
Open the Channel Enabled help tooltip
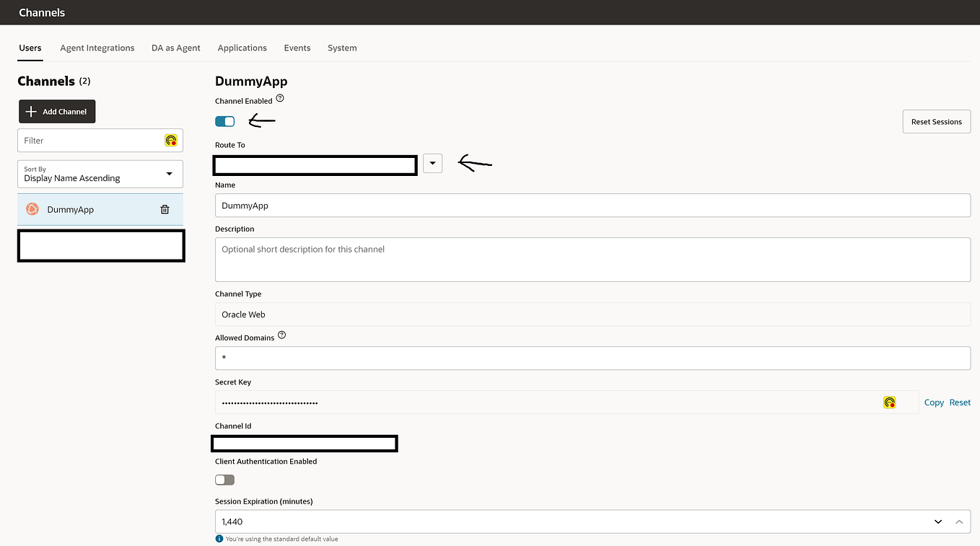coord(280,98)
